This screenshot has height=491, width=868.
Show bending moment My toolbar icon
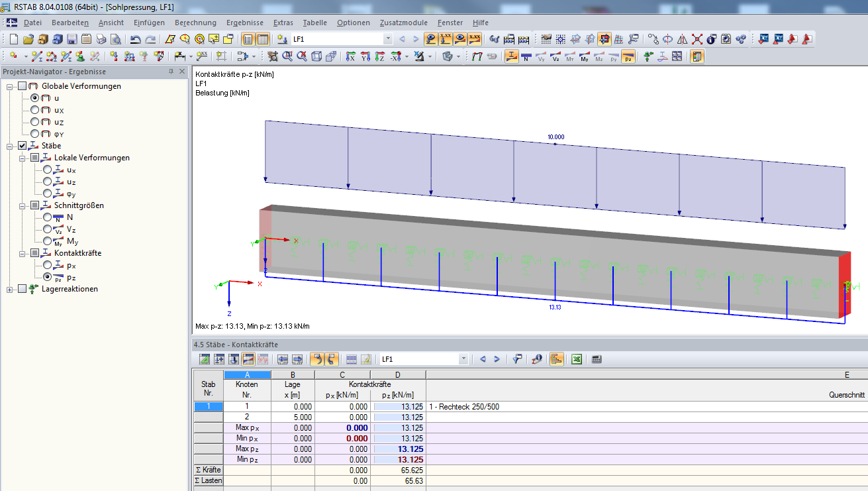click(585, 57)
